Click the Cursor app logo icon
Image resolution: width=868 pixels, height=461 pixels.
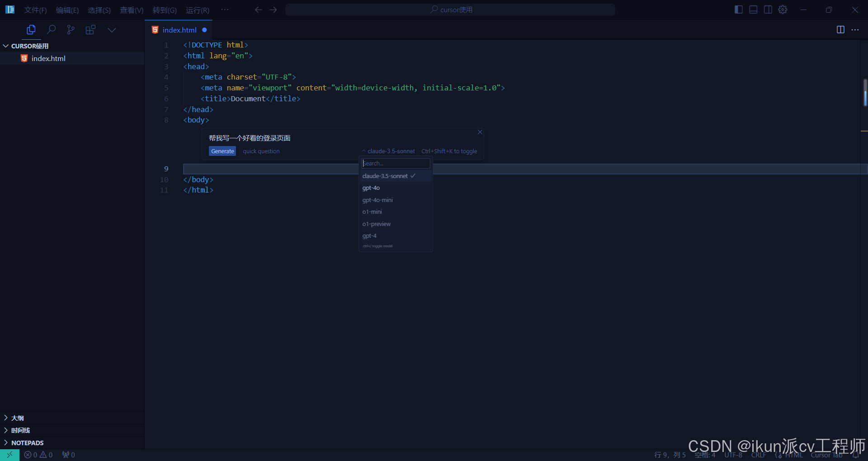tap(10, 9)
